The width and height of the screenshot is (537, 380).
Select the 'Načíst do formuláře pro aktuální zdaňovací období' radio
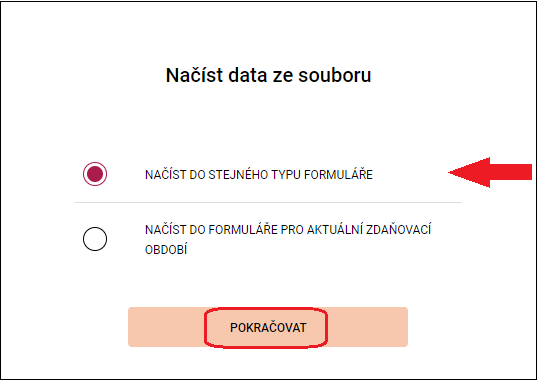(95, 239)
